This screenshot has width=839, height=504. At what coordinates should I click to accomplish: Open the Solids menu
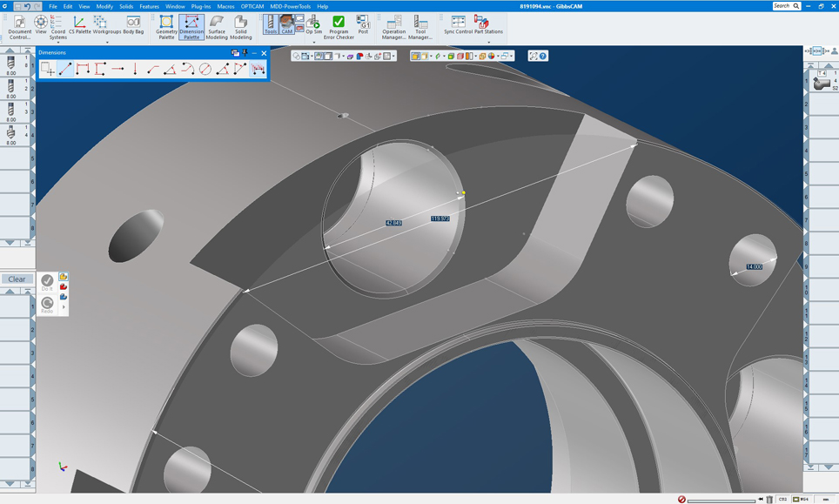[126, 6]
